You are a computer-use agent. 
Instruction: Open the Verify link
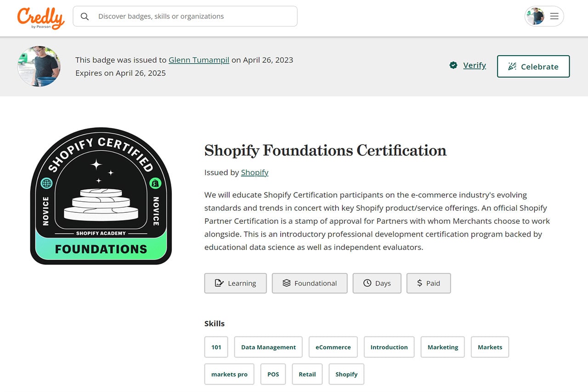tap(475, 65)
